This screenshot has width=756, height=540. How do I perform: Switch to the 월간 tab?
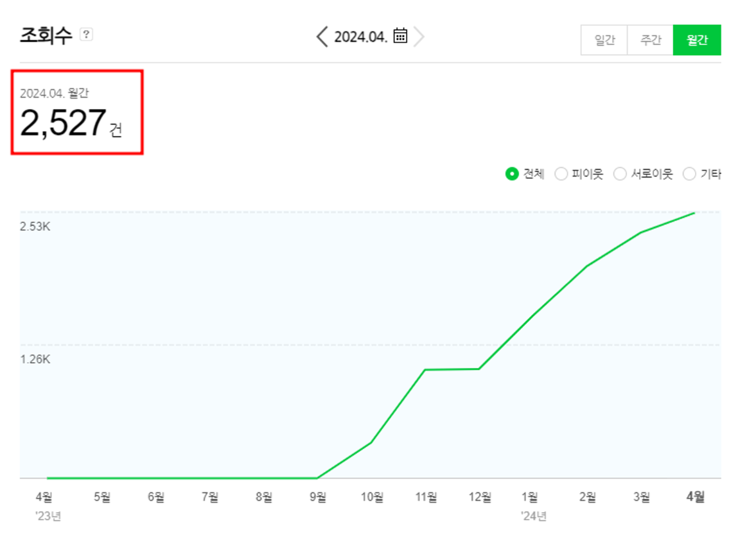697,40
